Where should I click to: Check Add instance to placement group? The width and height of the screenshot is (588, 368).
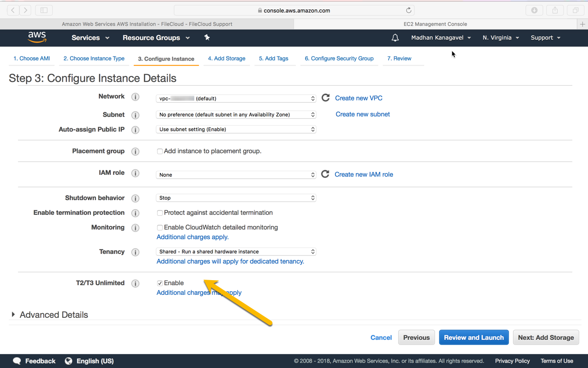pos(160,151)
